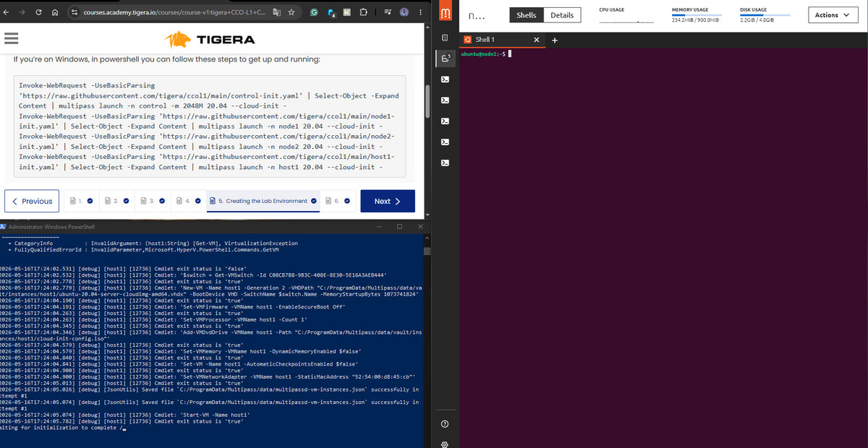Screen dimensions: 868x448
Task: Open Multipass settings gear
Action: point(446,444)
